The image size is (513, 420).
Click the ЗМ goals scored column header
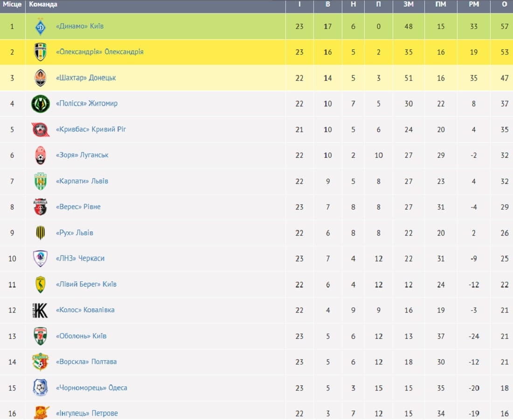pos(409,4)
